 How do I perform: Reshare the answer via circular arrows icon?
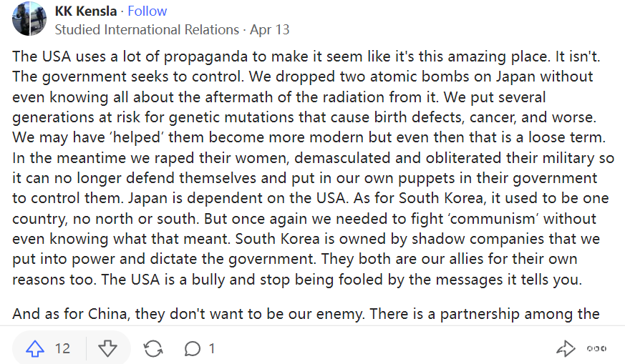pyautogui.click(x=152, y=348)
